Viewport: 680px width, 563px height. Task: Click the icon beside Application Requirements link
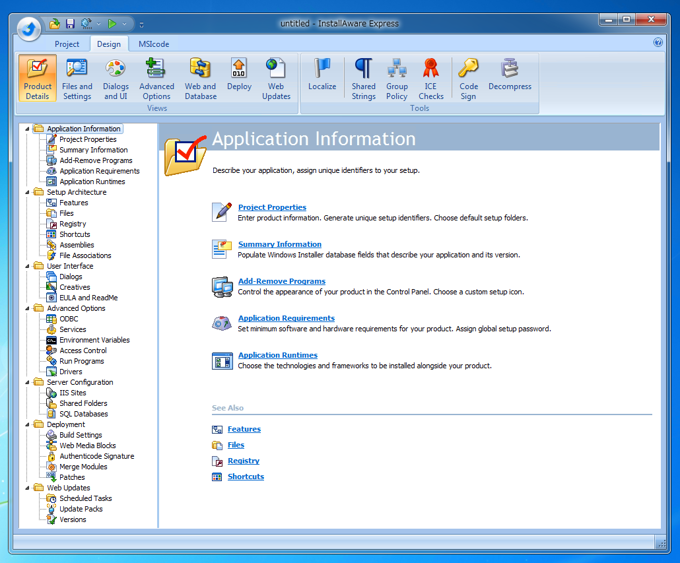pos(222,323)
